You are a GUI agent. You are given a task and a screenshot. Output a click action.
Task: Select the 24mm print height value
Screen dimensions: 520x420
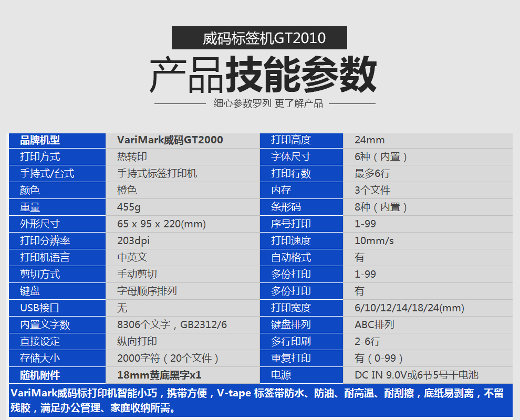[369, 140]
